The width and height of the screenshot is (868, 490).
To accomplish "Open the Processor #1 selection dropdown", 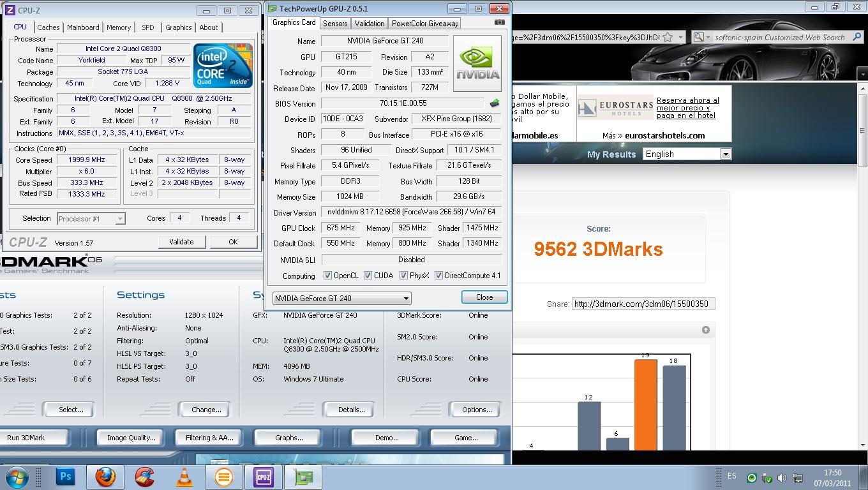I will click(91, 219).
